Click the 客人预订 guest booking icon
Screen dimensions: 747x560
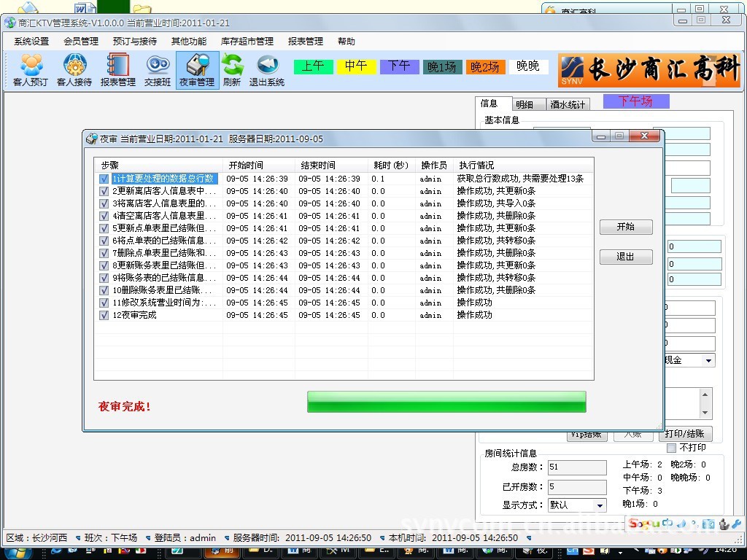point(31,70)
